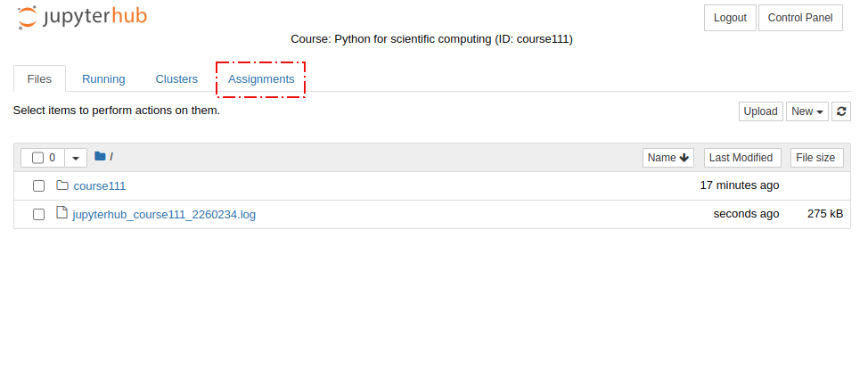Sort files by Last Modified
The image size is (868, 386).
coord(742,158)
